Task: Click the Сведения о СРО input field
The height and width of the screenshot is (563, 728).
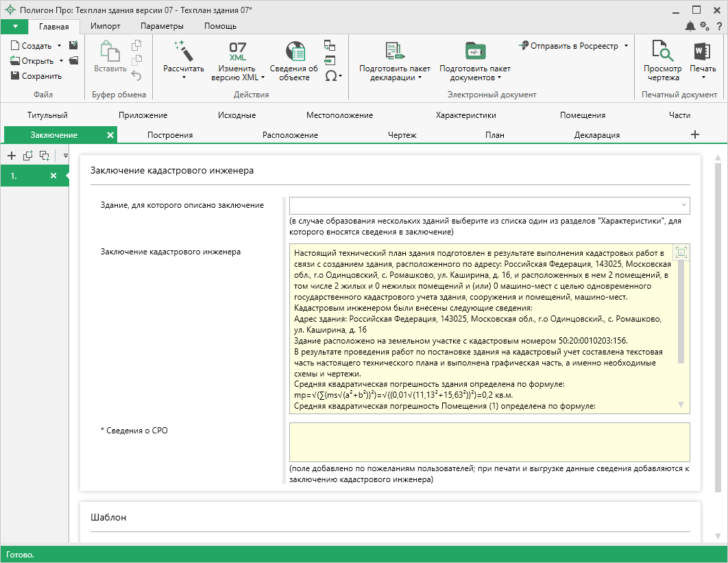Action: pyautogui.click(x=489, y=442)
